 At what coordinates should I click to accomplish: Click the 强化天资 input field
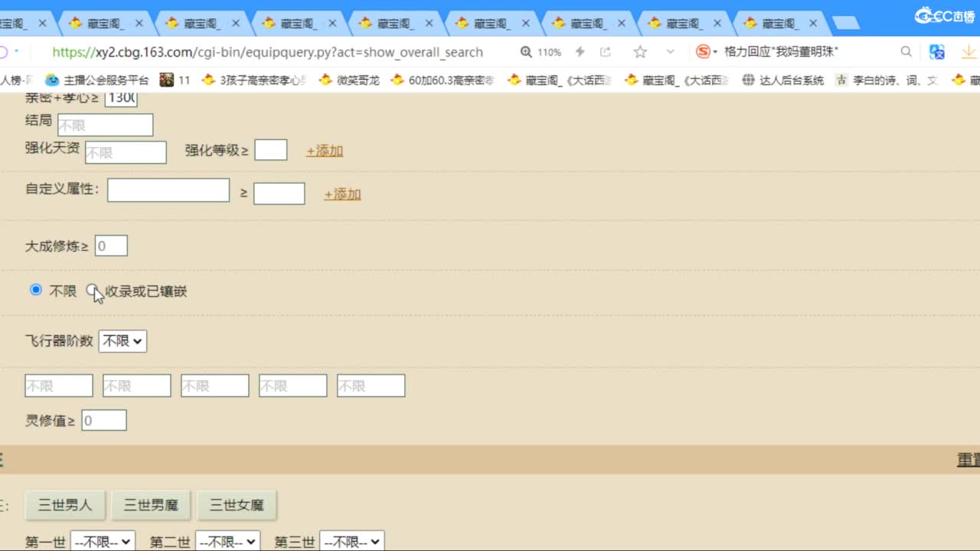point(126,152)
